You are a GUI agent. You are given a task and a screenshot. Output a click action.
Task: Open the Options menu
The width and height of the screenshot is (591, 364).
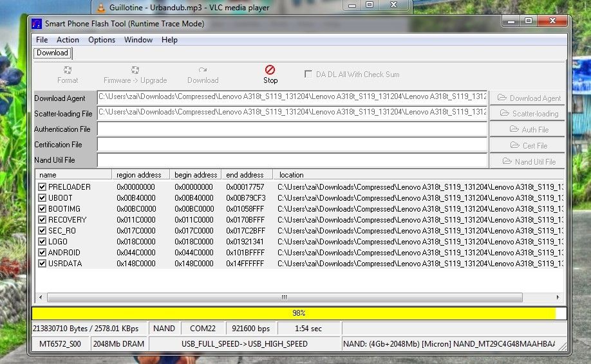(x=102, y=40)
